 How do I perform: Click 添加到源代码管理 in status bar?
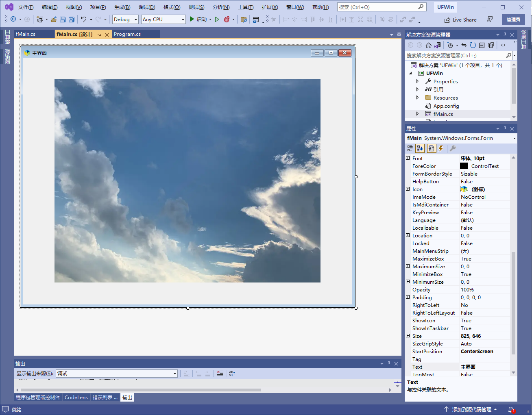(471, 409)
